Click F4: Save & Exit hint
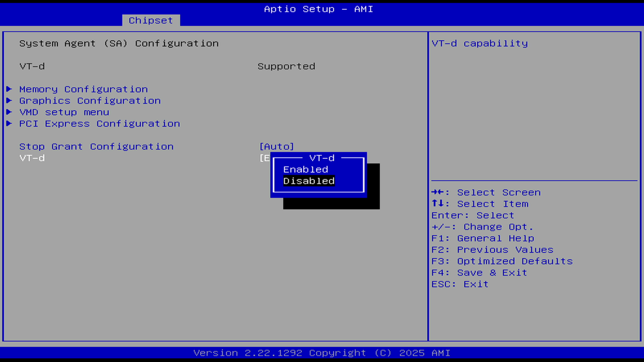Screen dimensions: 644x362 point(480,273)
